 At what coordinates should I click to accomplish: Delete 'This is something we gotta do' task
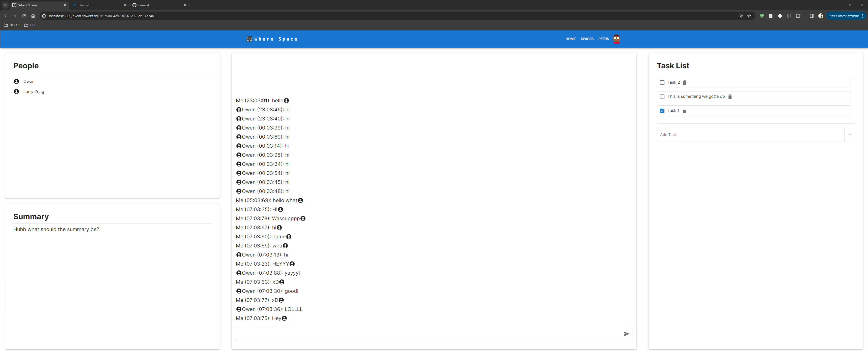point(730,97)
